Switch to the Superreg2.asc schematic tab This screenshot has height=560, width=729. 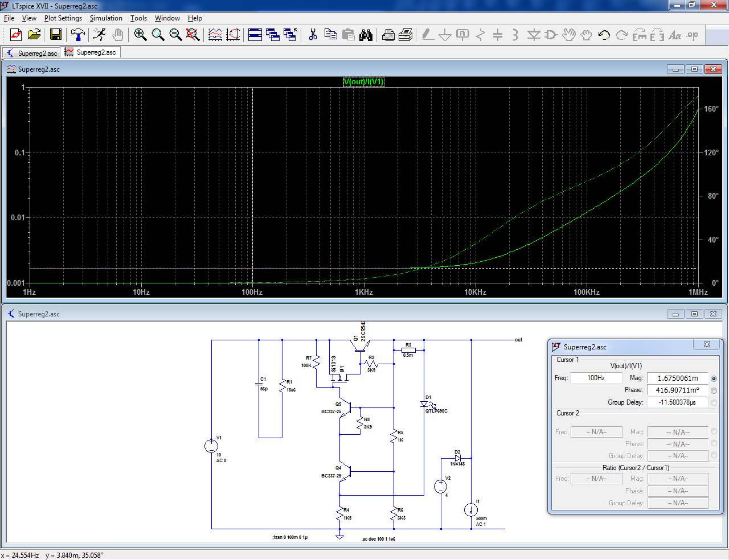coord(31,53)
